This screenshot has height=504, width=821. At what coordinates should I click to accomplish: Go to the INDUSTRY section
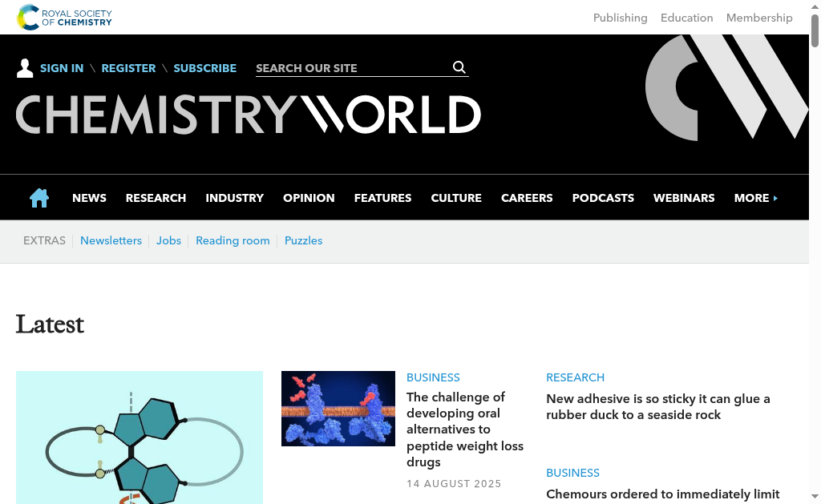tap(235, 198)
